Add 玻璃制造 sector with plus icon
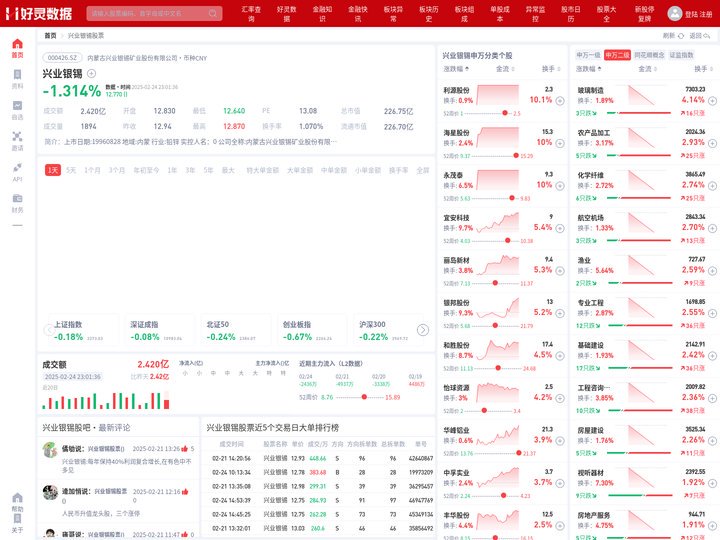This screenshot has height=540, width=720. (x=712, y=101)
